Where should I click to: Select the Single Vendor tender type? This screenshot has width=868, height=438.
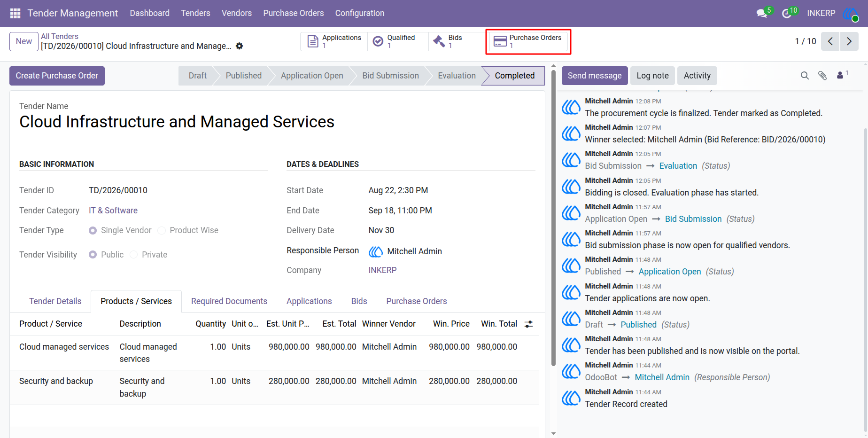point(93,230)
